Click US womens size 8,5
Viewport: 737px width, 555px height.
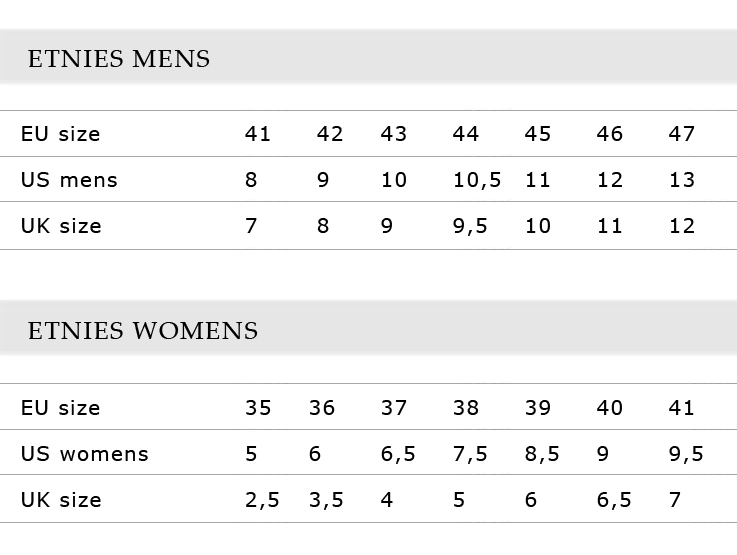(x=542, y=454)
